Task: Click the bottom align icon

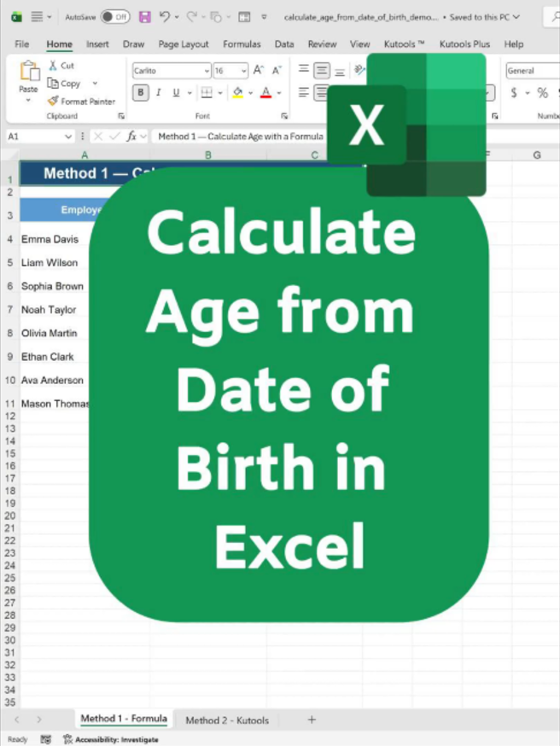Action: point(340,73)
